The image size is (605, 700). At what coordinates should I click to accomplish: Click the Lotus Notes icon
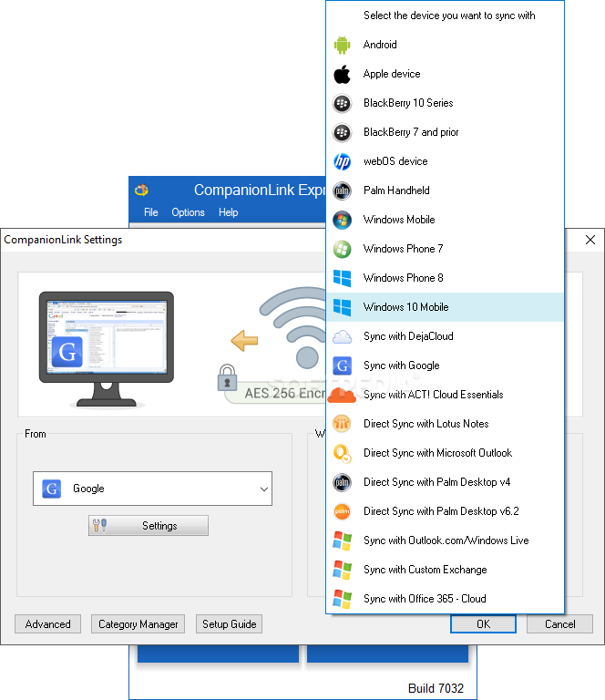[343, 424]
